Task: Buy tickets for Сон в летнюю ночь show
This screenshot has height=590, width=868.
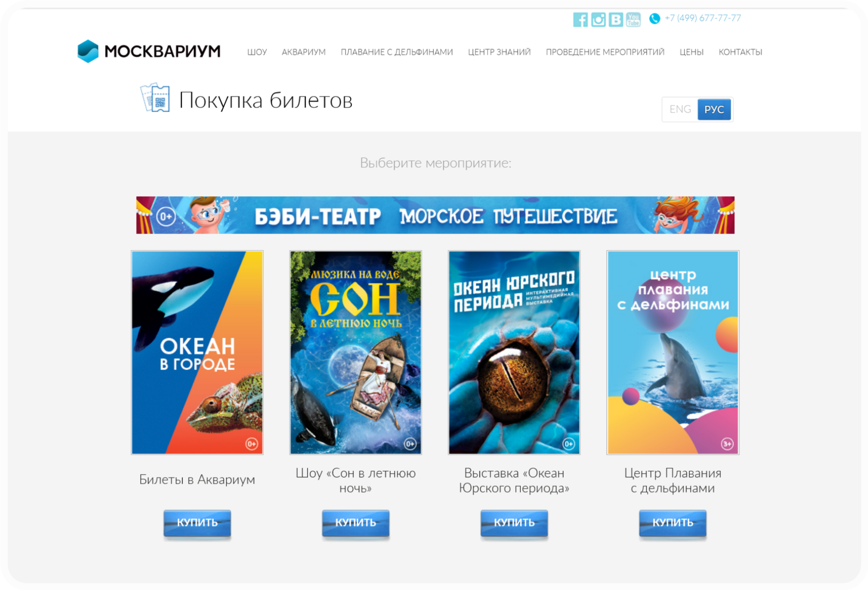Action: tap(355, 523)
